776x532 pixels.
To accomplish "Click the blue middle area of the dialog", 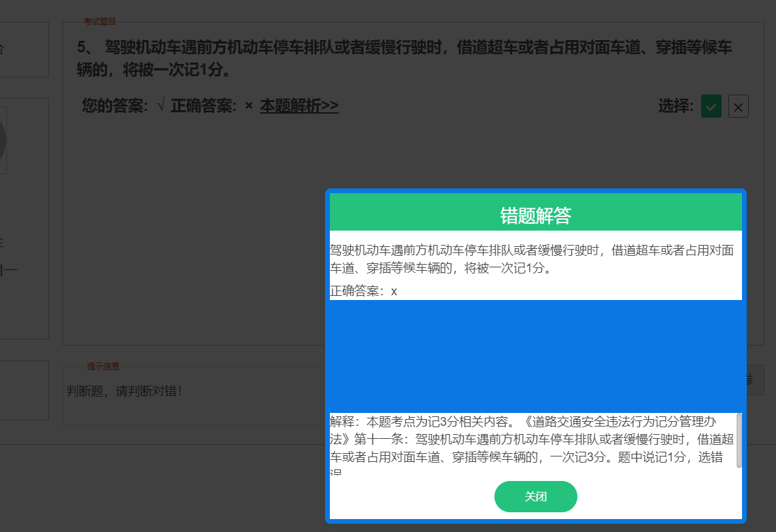I will point(535,354).
